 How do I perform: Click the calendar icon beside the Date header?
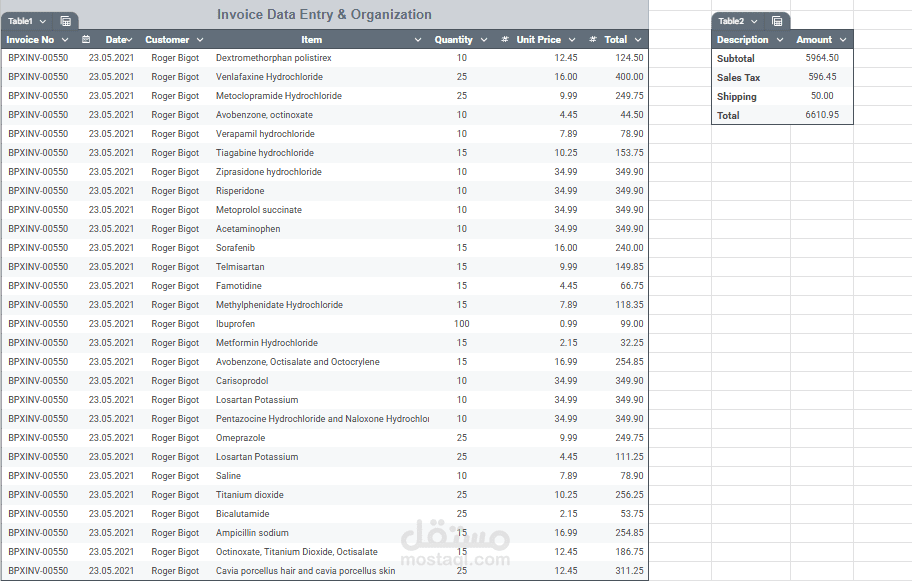tap(86, 40)
